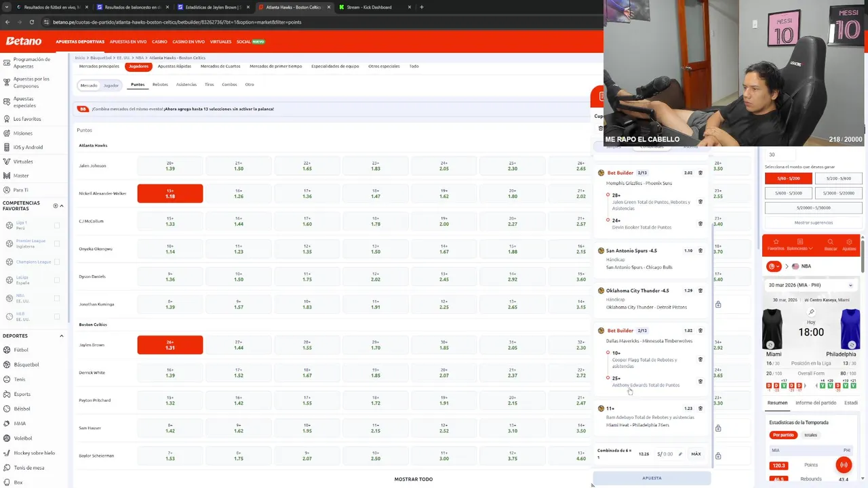
Task: Click the Los favoritos sidebar icon
Action: point(6,119)
